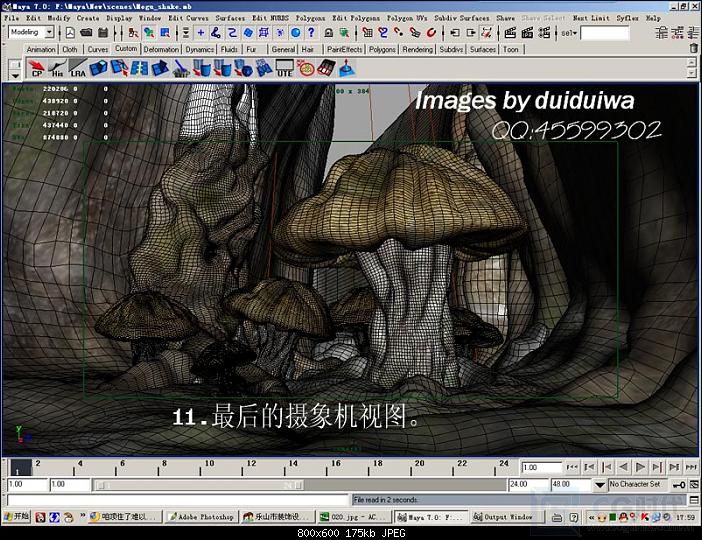Click the red circular target shelf icon
This screenshot has height=540, width=702.
pyautogui.click(x=306, y=69)
